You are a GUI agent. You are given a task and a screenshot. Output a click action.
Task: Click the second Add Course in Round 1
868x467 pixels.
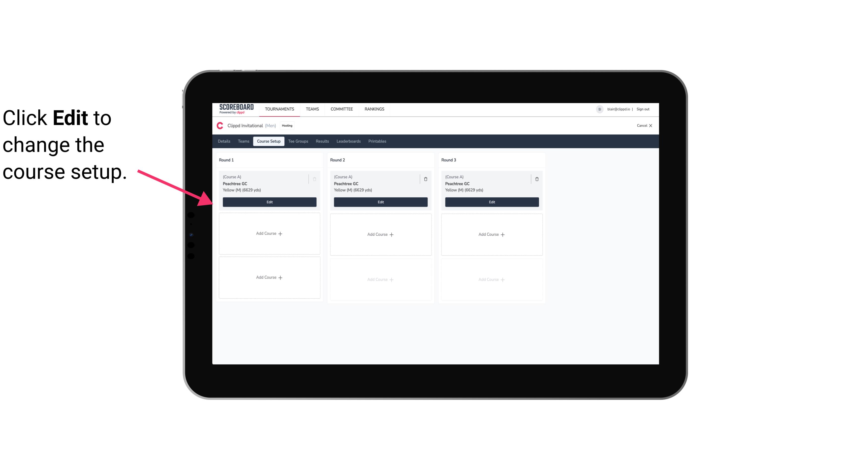(269, 277)
